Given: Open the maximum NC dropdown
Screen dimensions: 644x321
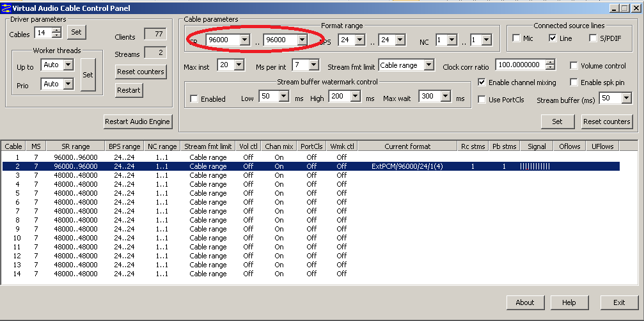Looking at the screenshot, I should tap(486, 40).
